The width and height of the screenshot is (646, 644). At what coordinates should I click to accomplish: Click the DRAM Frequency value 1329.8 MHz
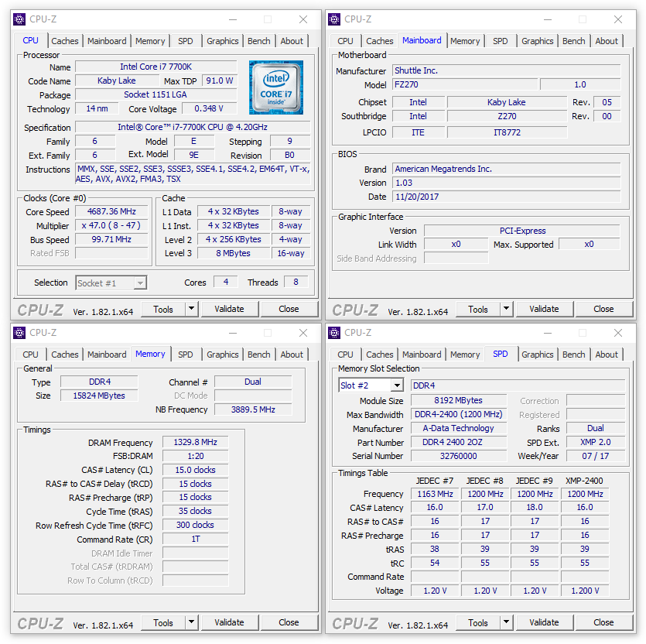(195, 443)
